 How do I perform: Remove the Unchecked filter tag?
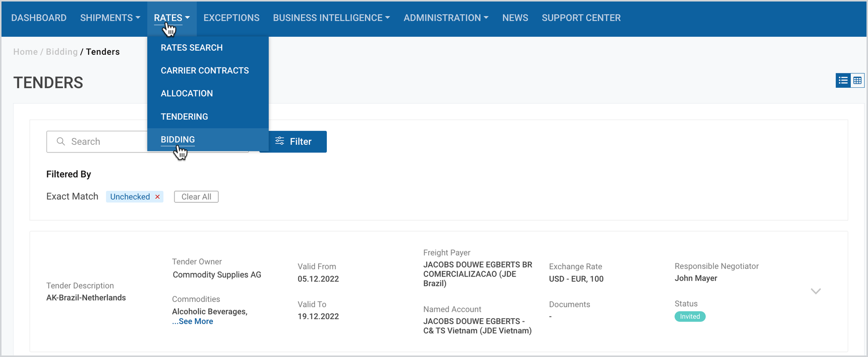coord(157,197)
